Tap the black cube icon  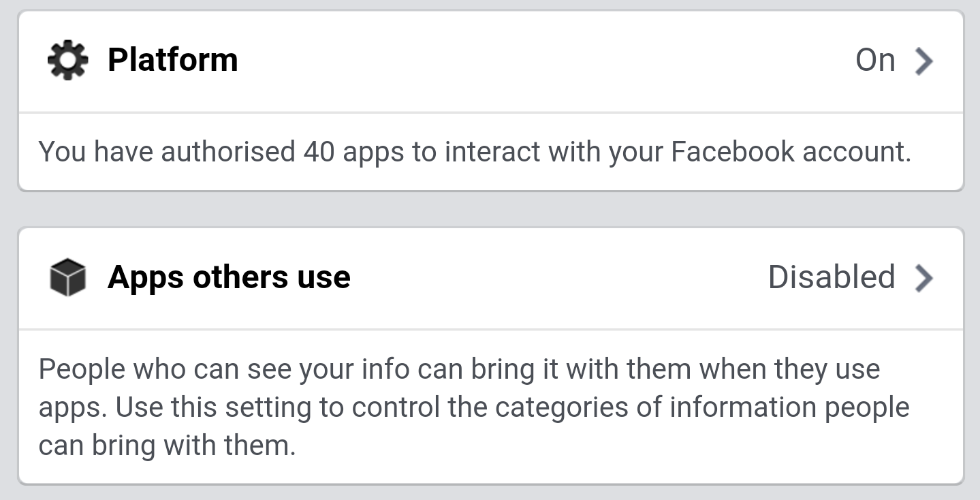click(67, 278)
